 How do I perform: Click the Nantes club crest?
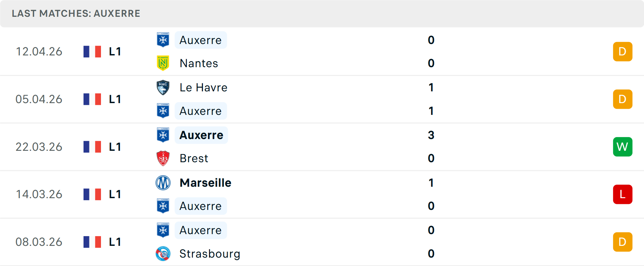pos(163,63)
